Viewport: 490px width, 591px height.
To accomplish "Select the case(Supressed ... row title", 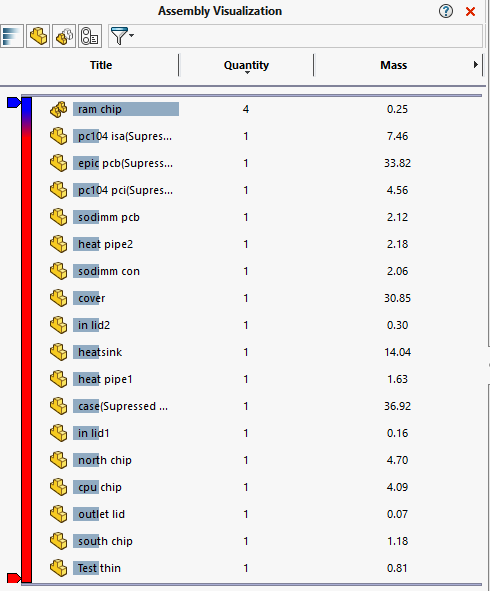I will (123, 406).
